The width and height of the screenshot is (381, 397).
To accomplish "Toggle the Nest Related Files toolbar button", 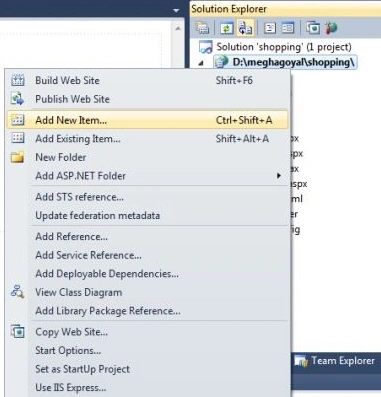I will [245, 28].
